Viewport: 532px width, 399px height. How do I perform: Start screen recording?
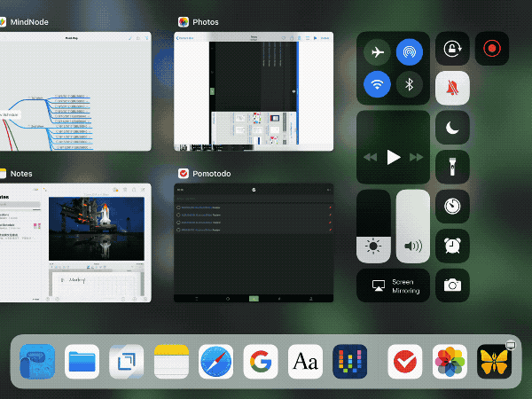pyautogui.click(x=492, y=50)
